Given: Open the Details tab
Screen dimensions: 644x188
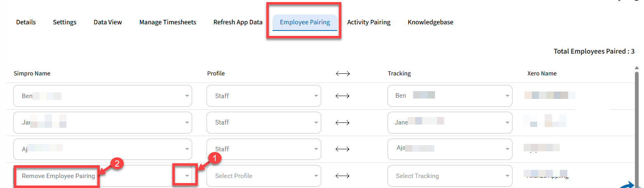Looking at the screenshot, I should click(26, 22).
